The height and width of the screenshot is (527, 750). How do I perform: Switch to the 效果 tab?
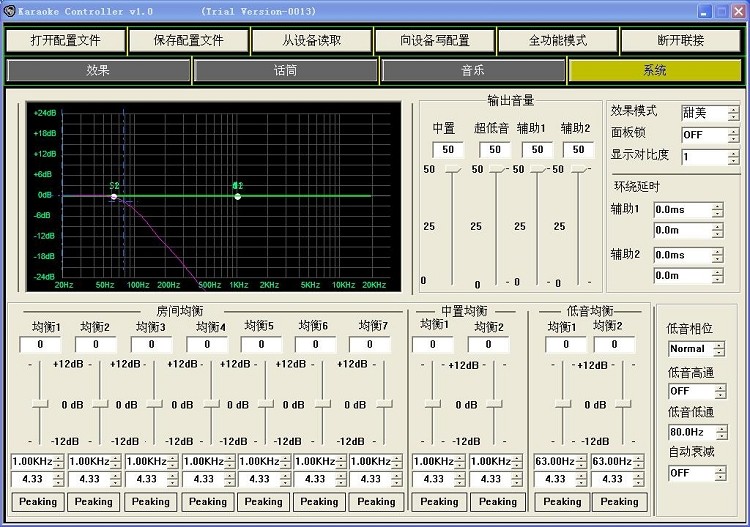point(98,71)
